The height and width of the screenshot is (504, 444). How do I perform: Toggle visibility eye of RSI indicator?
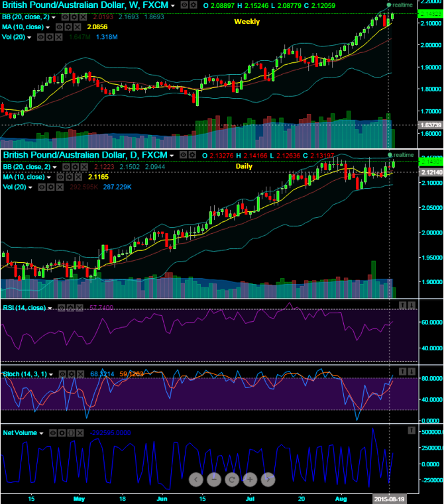[x=62, y=308]
